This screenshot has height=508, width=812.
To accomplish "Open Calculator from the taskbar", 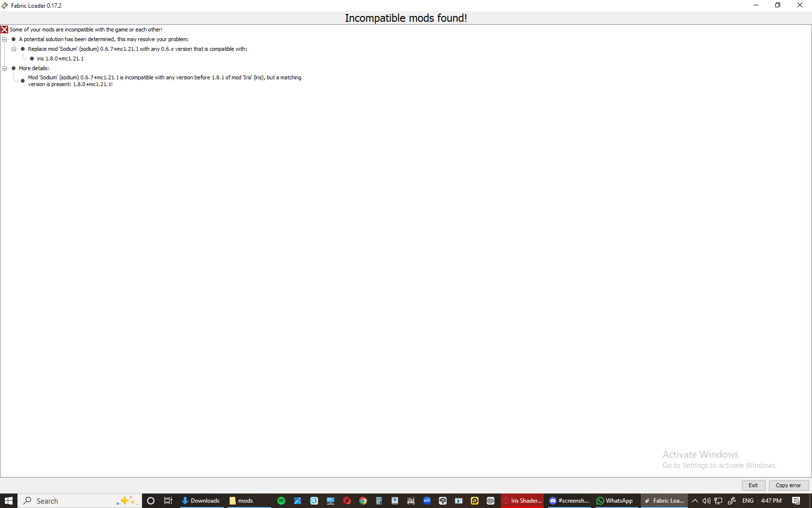I will pyautogui.click(x=379, y=501).
